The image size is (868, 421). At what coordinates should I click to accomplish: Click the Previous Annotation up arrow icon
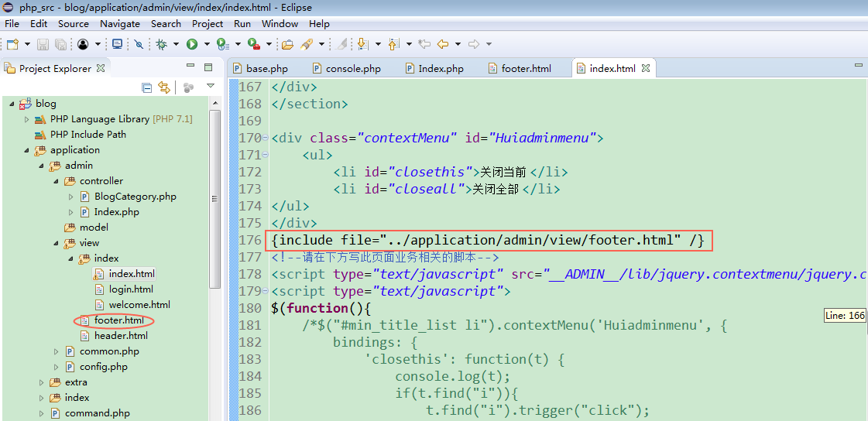393,44
